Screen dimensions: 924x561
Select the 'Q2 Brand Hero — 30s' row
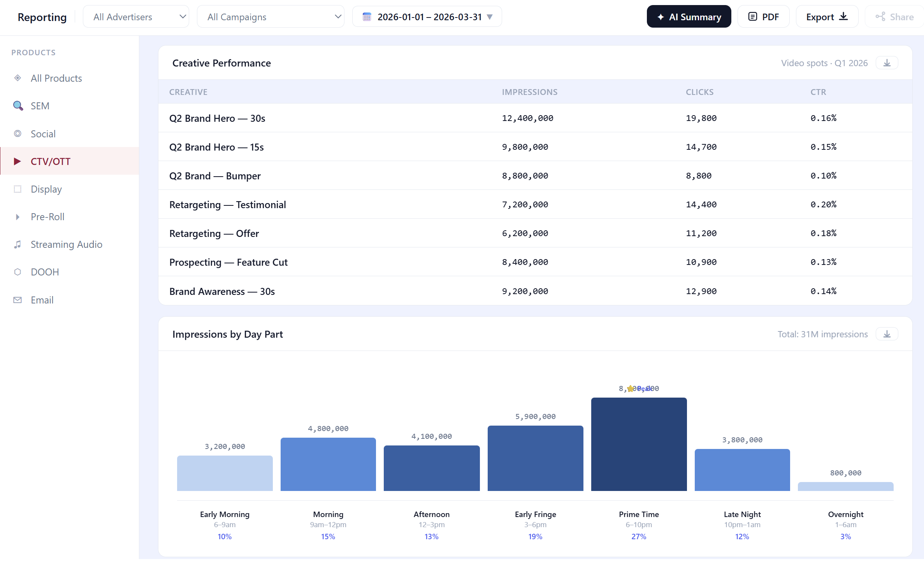tap(535, 118)
